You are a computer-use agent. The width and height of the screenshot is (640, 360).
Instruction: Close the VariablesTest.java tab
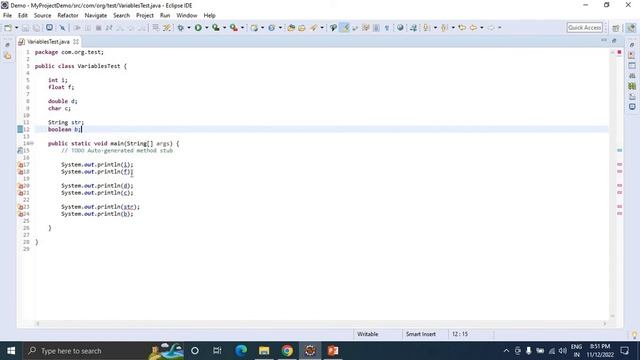[76, 42]
